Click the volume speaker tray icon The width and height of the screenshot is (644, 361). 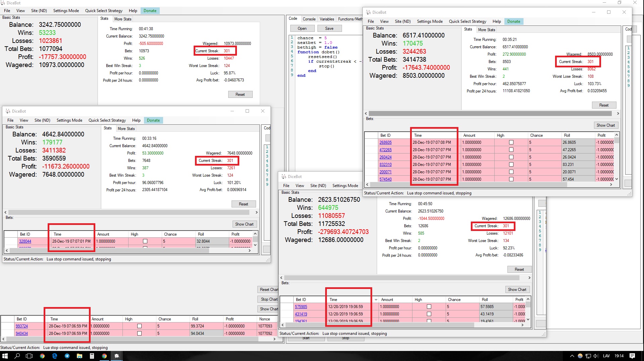(596, 356)
